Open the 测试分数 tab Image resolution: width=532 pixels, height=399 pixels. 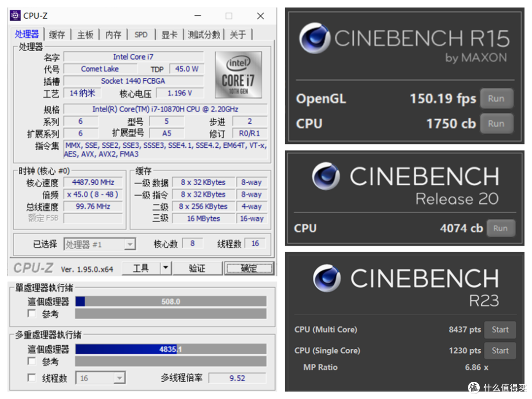(x=203, y=34)
